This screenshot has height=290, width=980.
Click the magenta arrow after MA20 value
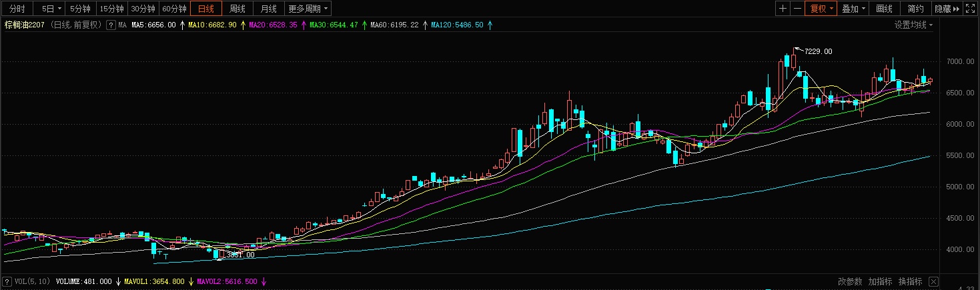(304, 25)
